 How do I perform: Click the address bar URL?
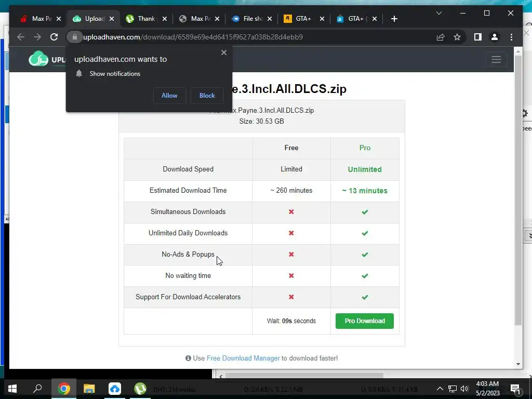coord(193,37)
